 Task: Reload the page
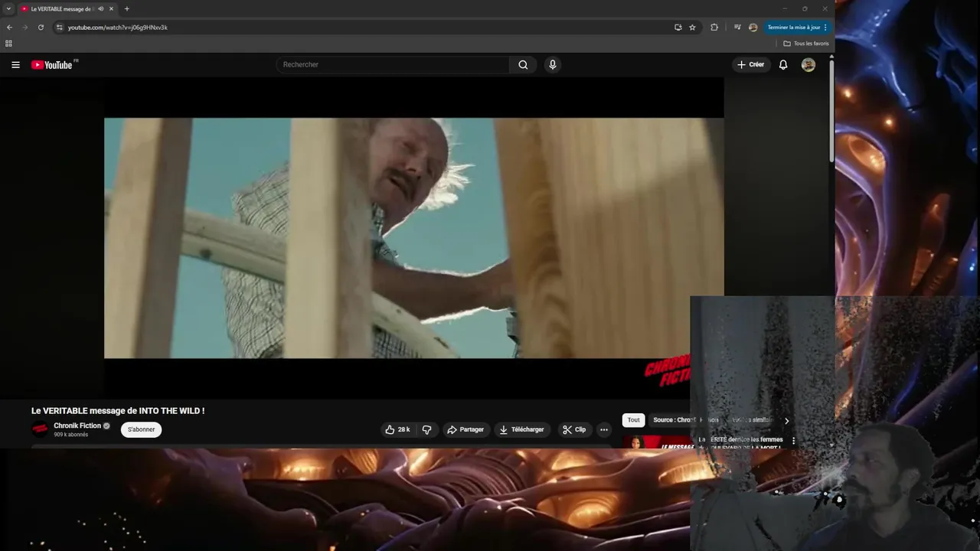41,28
